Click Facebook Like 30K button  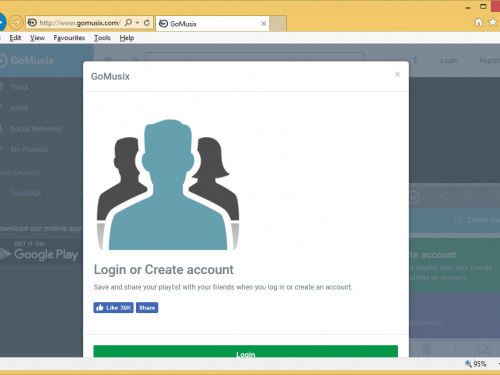[113, 308]
